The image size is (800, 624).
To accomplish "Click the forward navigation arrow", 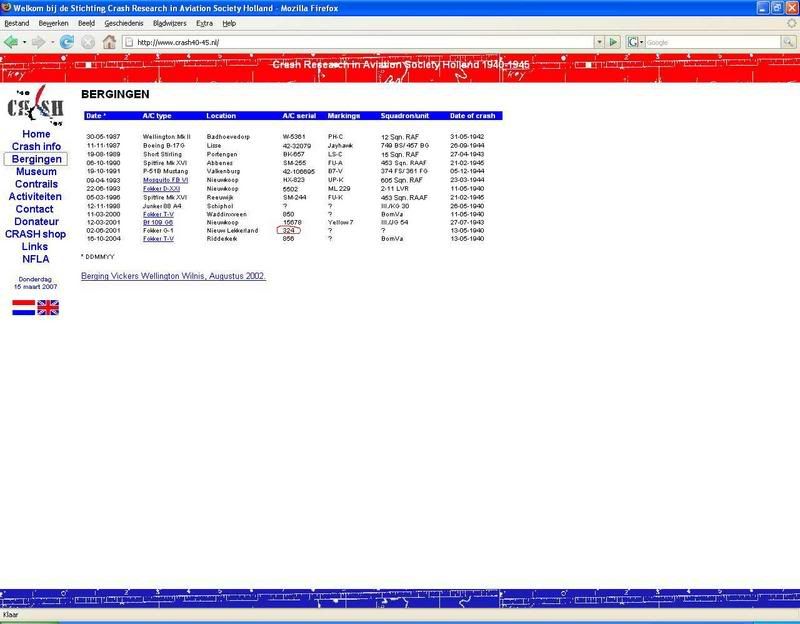I will [x=38, y=42].
